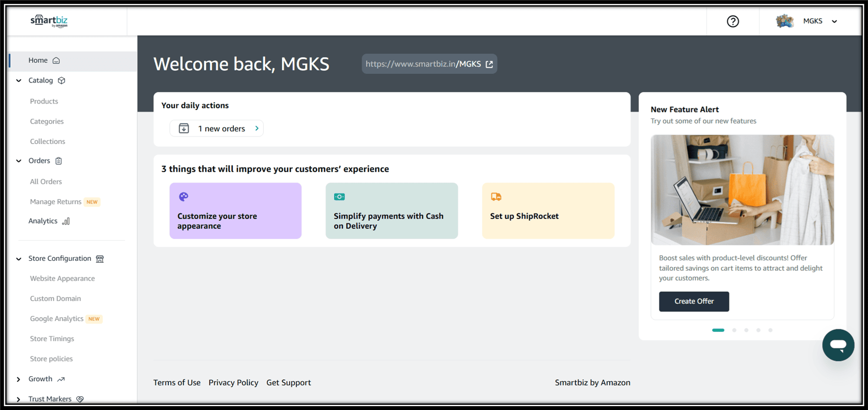Open the 1 new orders action
This screenshot has height=410, width=868.
217,128
